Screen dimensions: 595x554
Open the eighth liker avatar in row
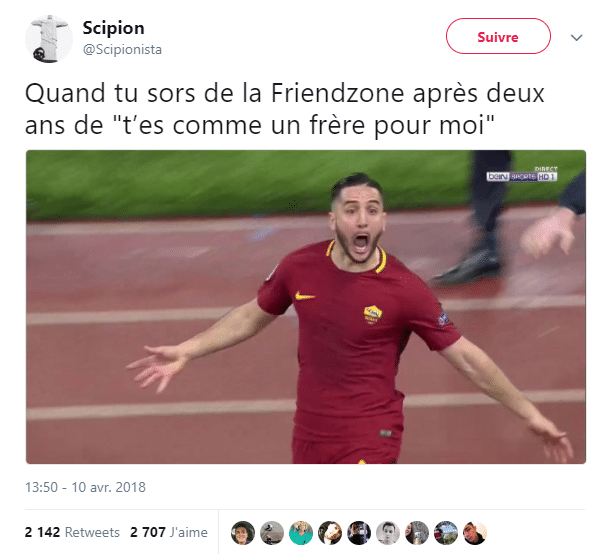point(446,533)
